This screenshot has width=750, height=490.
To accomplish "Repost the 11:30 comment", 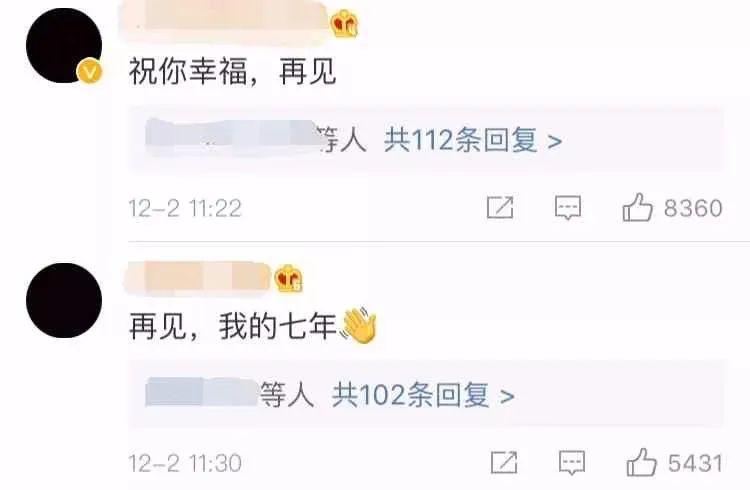I will click(504, 462).
